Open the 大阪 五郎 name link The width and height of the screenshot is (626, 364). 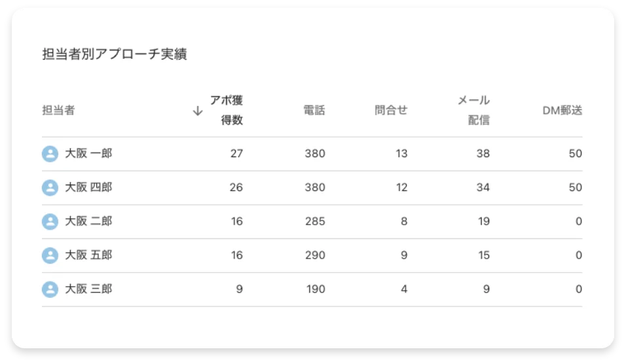tap(88, 255)
